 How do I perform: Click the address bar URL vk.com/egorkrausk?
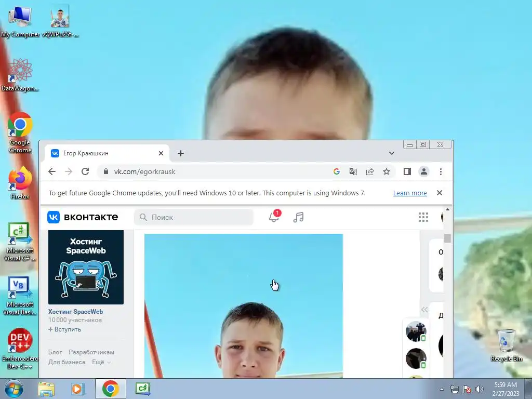145,171
